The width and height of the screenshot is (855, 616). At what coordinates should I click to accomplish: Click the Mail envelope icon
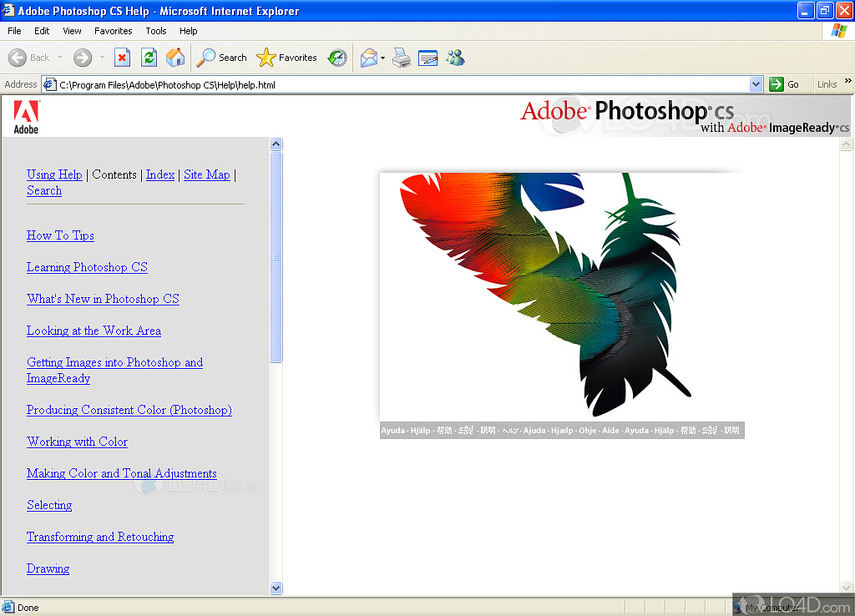368,58
